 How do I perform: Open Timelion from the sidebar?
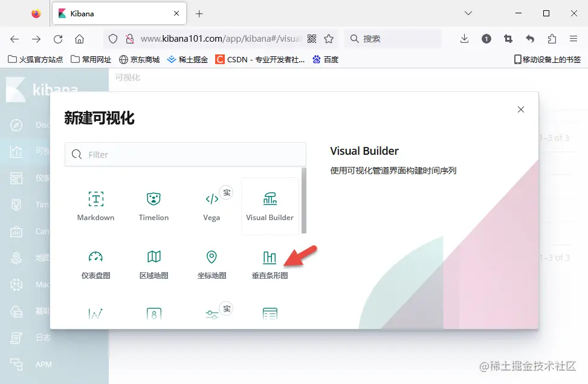pos(16,204)
